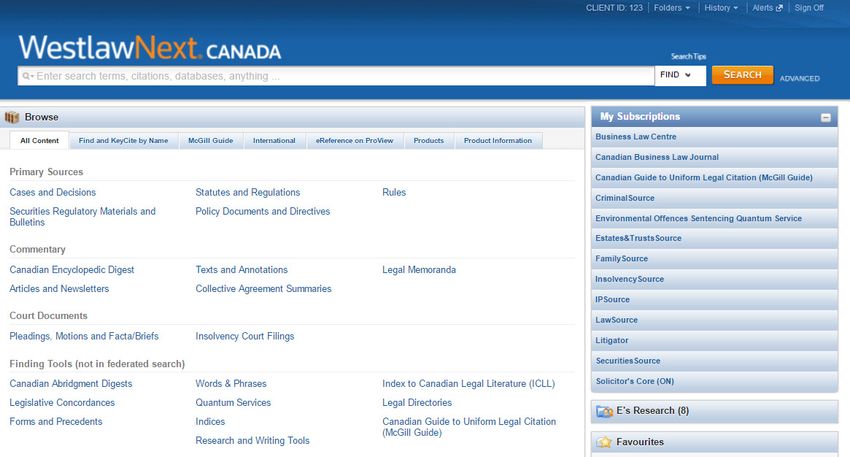Open LawSource subscription
The width and height of the screenshot is (850, 457).
pos(616,320)
